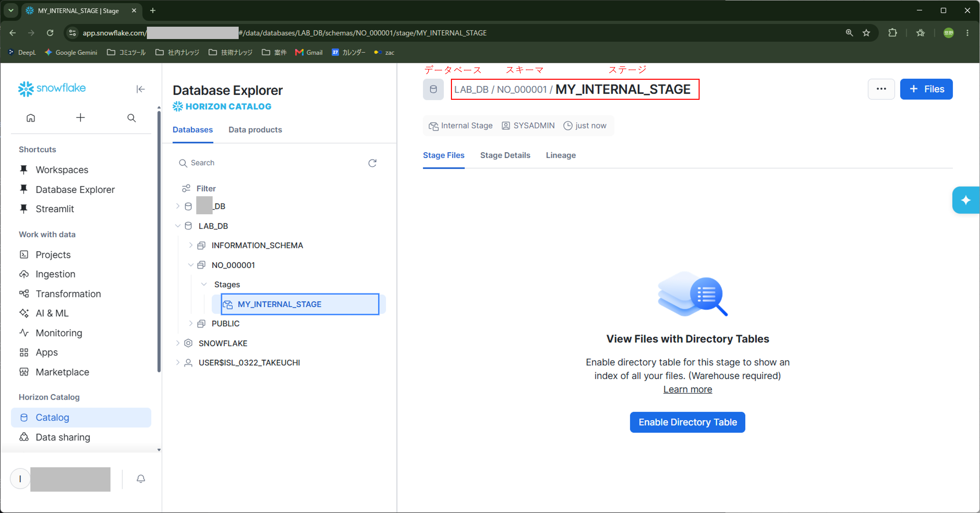Collapse the Stages group
This screenshot has width=980, height=513.
pyautogui.click(x=204, y=284)
